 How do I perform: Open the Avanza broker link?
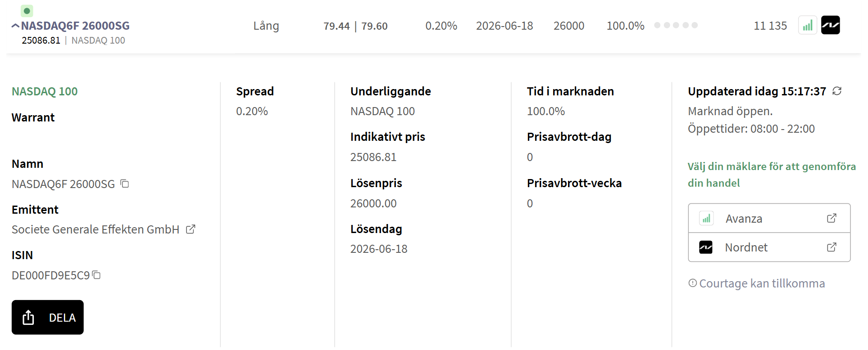point(744,219)
